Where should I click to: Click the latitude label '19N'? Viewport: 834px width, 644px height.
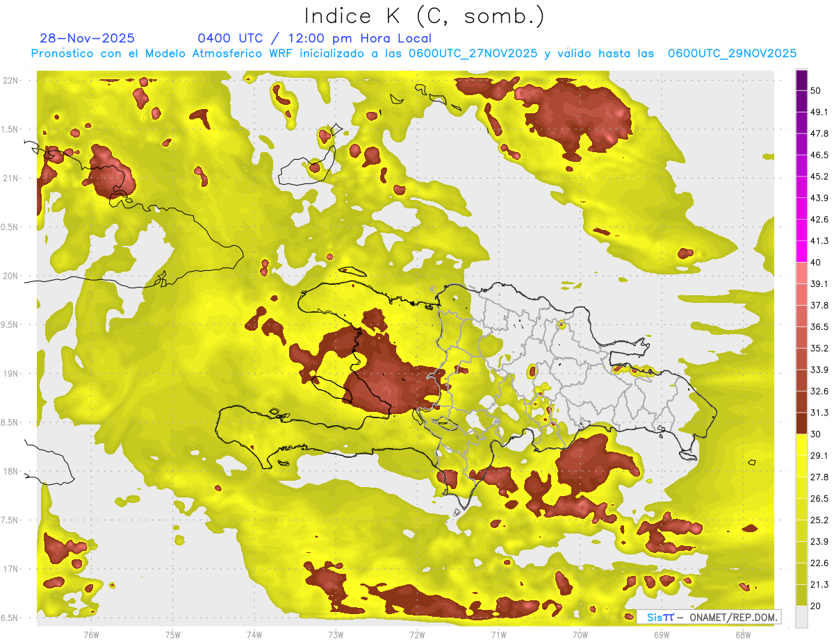point(11,374)
